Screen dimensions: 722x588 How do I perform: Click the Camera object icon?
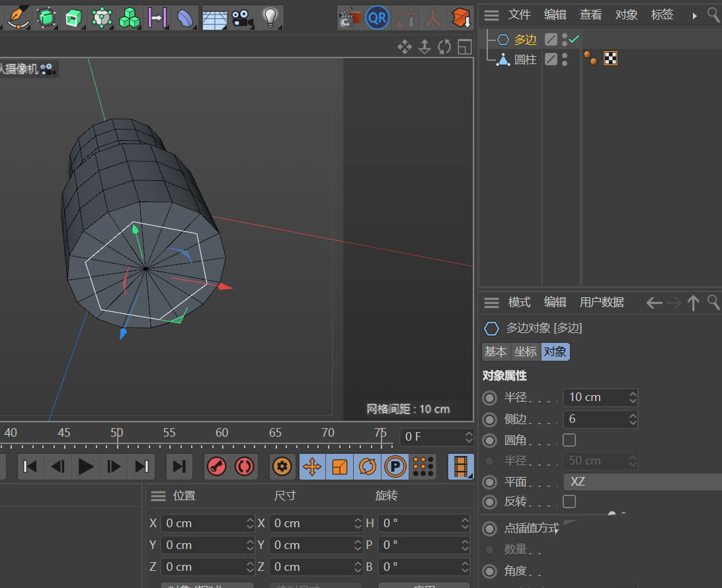pyautogui.click(x=243, y=18)
